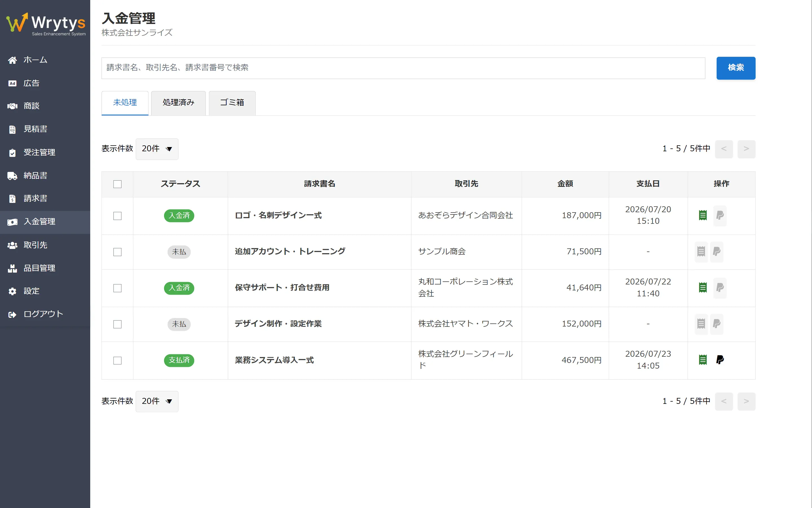Screen dimensions: 812x508
Task: Open invoice デザイン制作・設定作業
Action: click(x=278, y=323)
